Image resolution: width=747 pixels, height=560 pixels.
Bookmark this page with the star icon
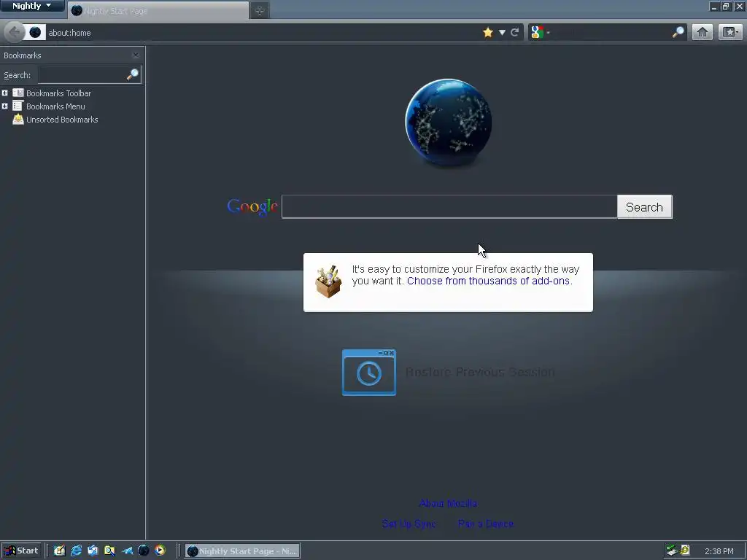click(x=488, y=32)
